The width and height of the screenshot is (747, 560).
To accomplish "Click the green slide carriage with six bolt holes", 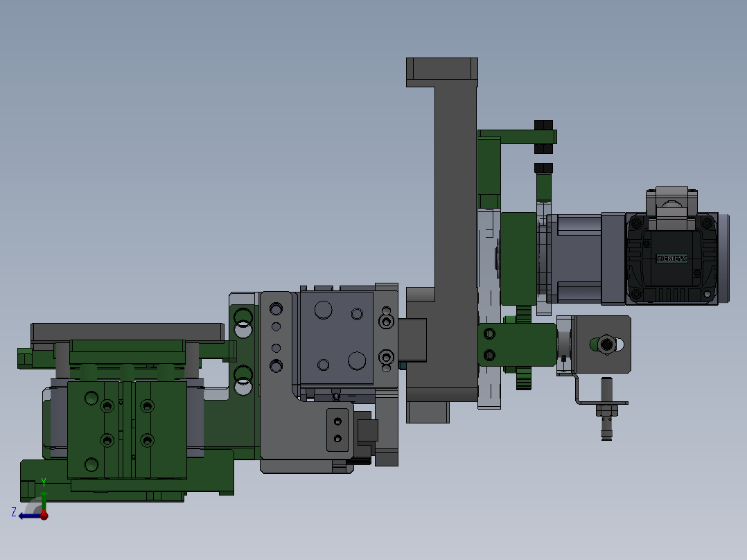I will [127, 430].
